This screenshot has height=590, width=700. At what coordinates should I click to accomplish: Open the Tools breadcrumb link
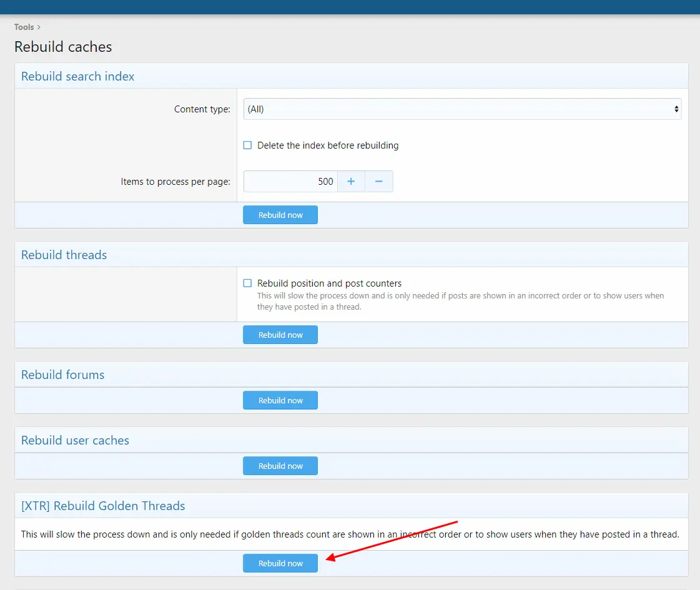(x=24, y=27)
